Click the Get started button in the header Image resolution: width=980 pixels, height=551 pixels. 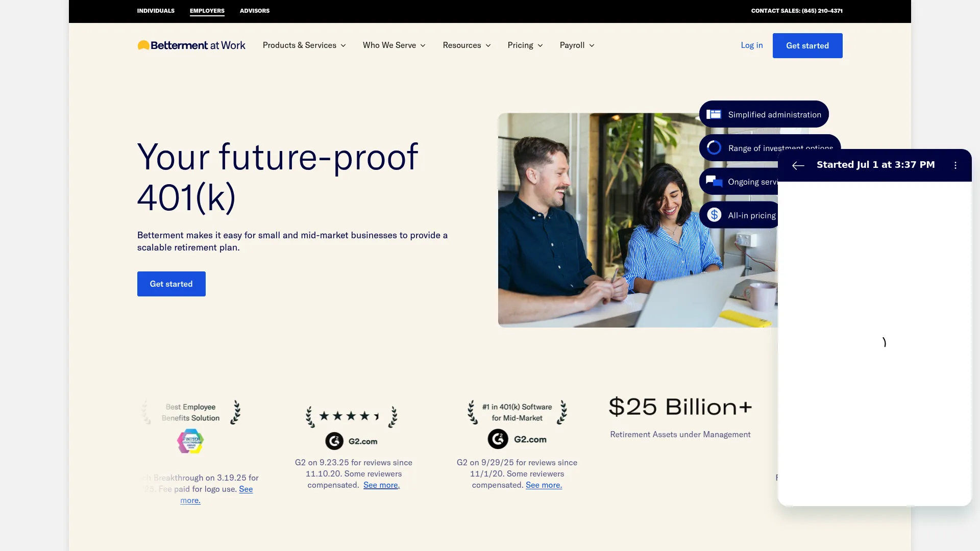coord(807,45)
